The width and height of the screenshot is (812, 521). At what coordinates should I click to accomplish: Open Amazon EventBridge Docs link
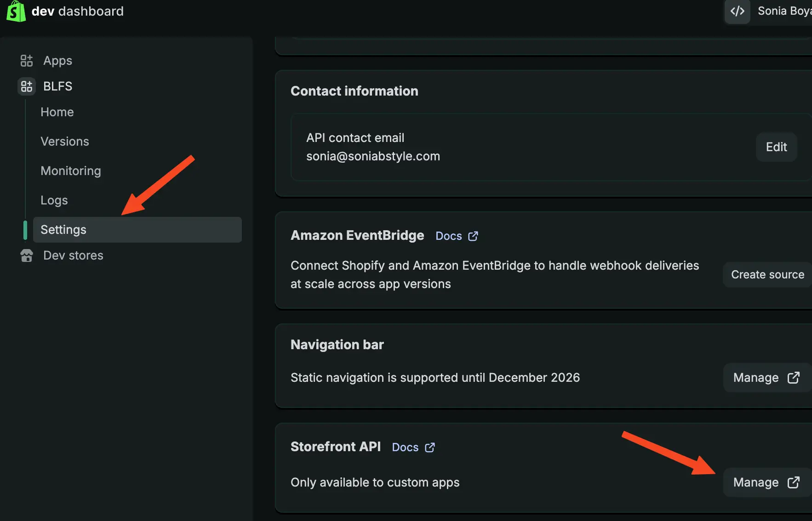[449, 236]
